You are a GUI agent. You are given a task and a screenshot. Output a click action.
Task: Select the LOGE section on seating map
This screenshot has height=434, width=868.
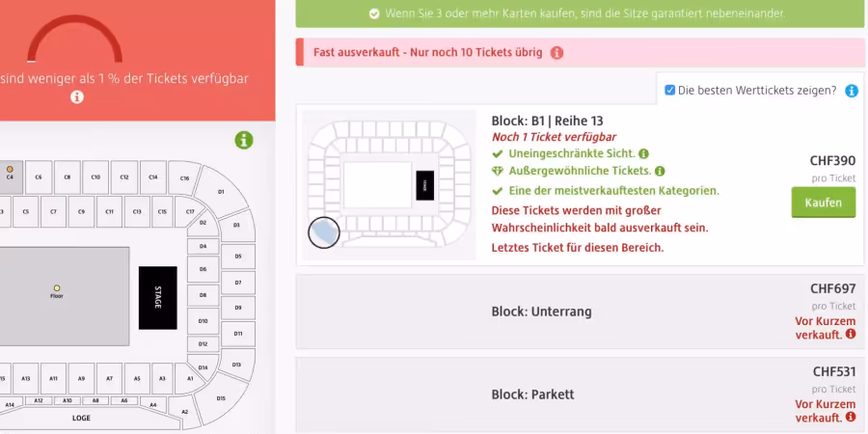tap(81, 418)
